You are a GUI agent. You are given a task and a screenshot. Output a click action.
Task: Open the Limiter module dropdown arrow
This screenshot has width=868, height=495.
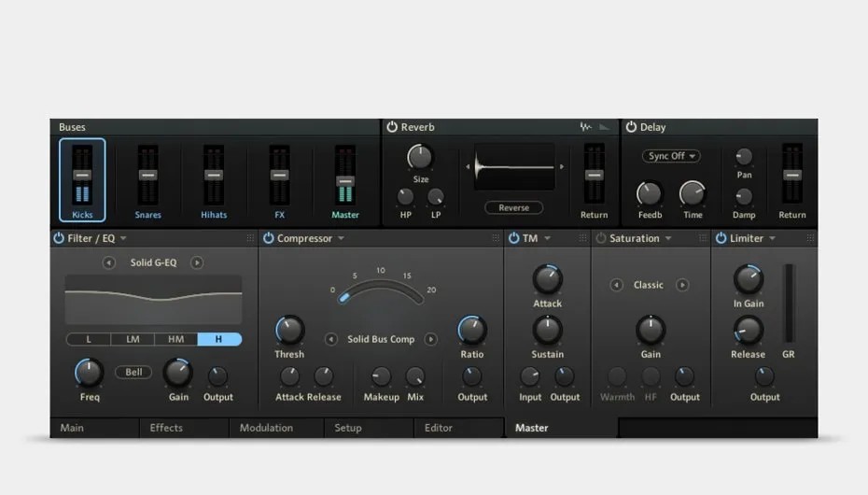click(x=773, y=239)
